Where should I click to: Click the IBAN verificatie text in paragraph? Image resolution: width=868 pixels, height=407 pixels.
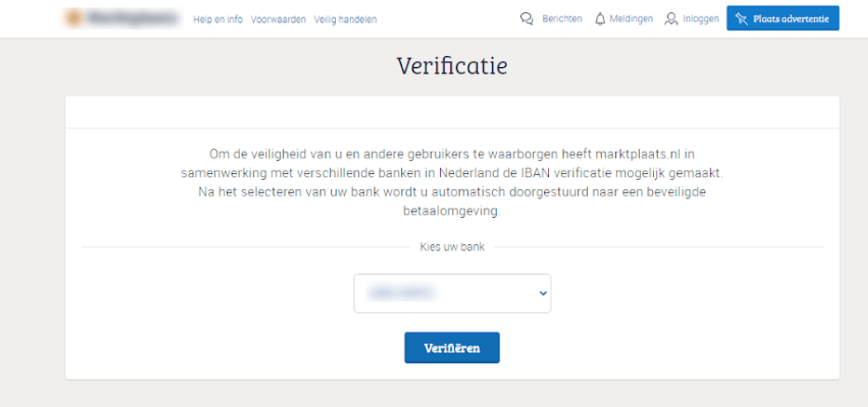click(594, 173)
